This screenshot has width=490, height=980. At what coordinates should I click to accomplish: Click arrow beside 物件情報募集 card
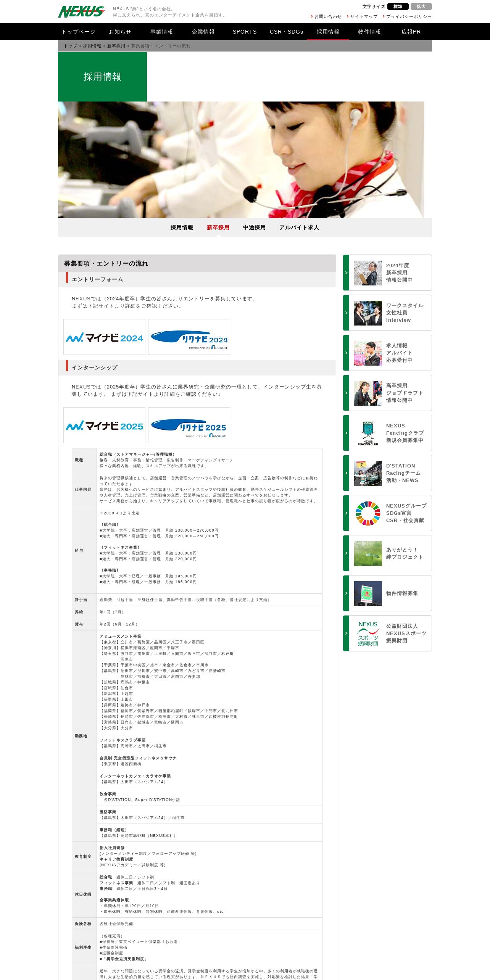(x=346, y=593)
